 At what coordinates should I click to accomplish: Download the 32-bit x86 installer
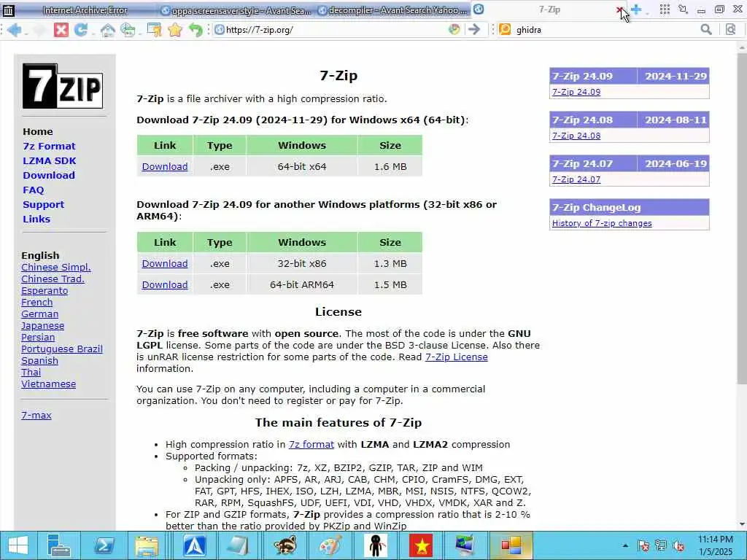point(165,263)
